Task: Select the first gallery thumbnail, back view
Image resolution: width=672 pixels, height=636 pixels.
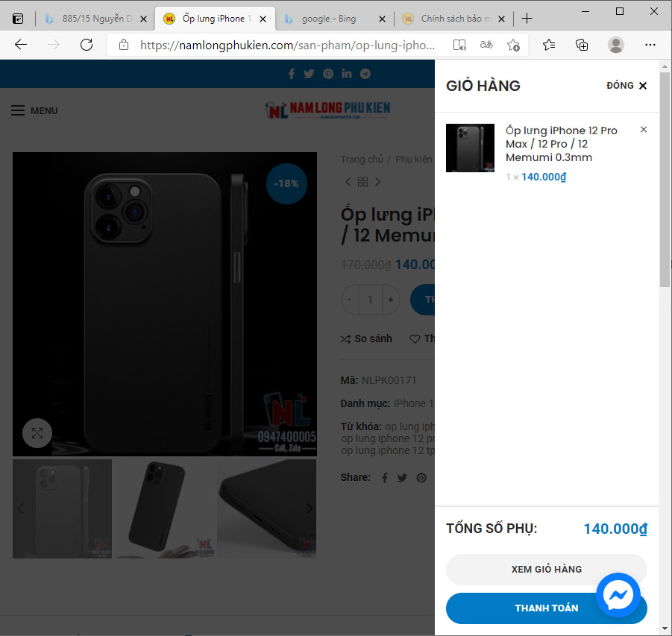Action: pos(63,509)
